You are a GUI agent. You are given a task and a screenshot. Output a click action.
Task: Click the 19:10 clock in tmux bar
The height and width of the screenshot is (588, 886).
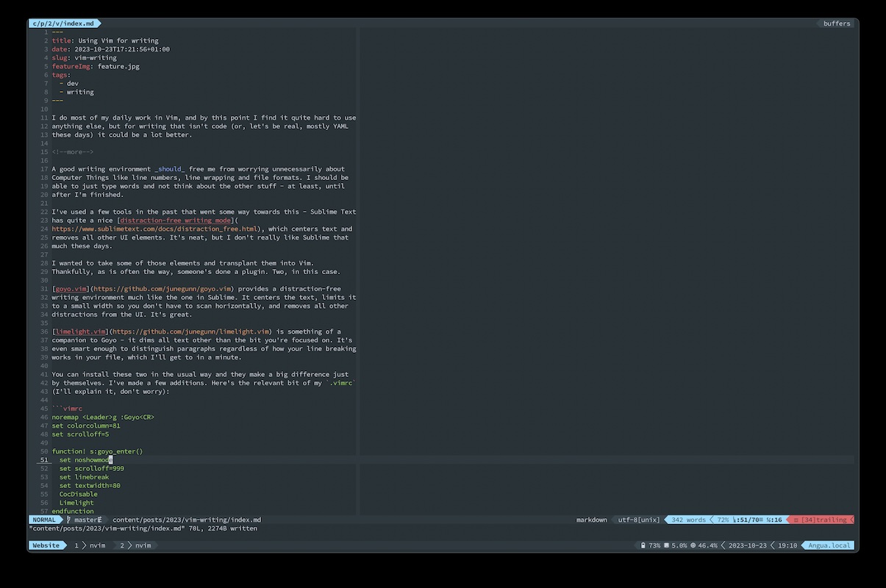787,545
